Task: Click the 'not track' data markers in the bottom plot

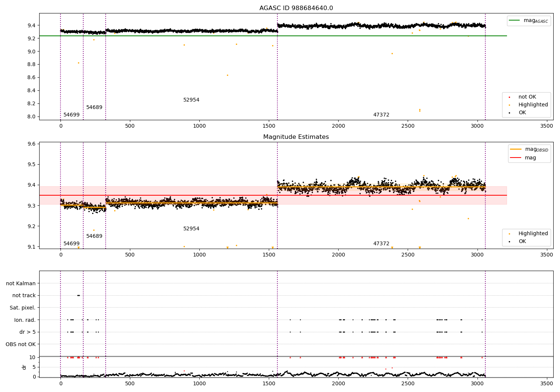Action: (x=78, y=295)
